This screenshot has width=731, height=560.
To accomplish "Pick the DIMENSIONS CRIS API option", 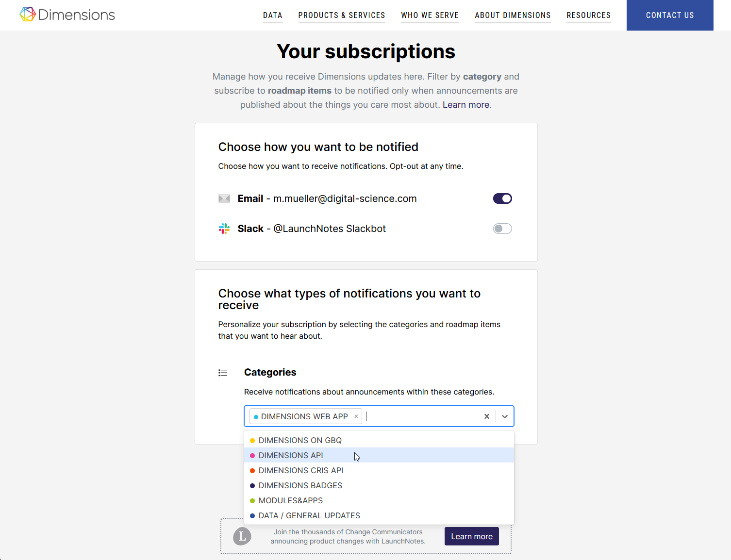I will (x=300, y=470).
